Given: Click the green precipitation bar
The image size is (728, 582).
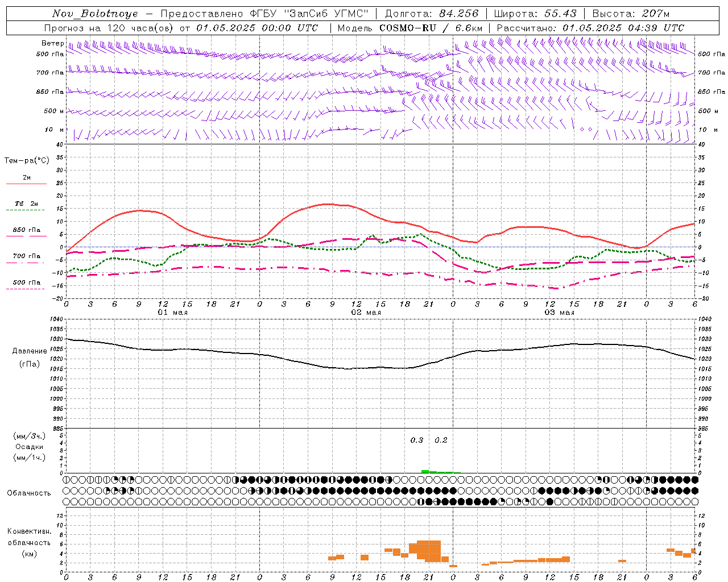Looking at the screenshot, I should click(x=437, y=471).
